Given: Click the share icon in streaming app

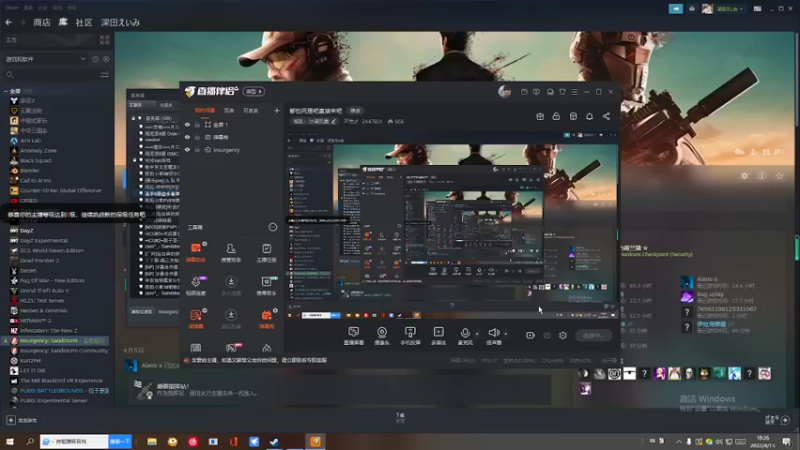Looking at the screenshot, I should coord(606,116).
